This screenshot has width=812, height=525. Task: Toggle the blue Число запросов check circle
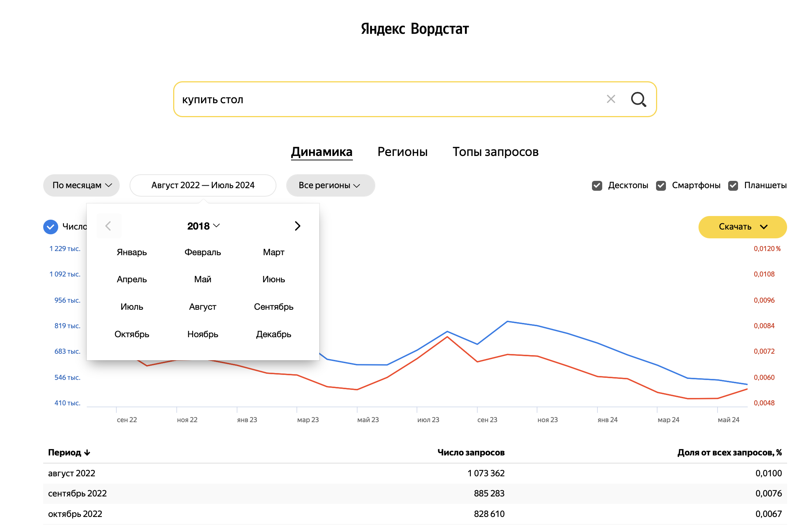tap(51, 227)
